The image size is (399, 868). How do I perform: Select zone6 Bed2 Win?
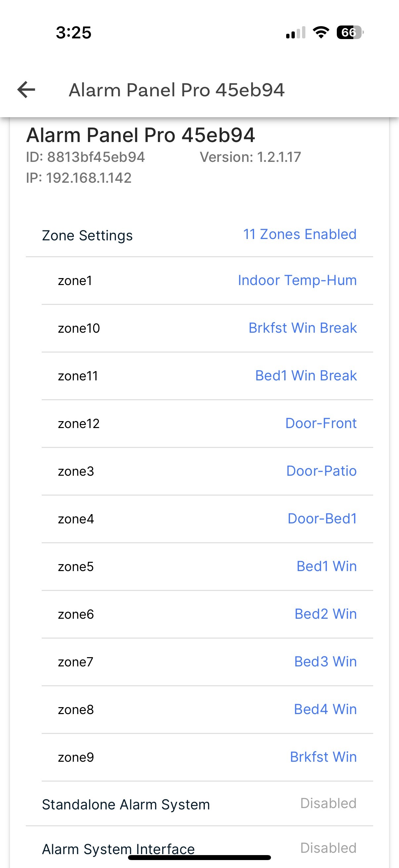pos(325,614)
